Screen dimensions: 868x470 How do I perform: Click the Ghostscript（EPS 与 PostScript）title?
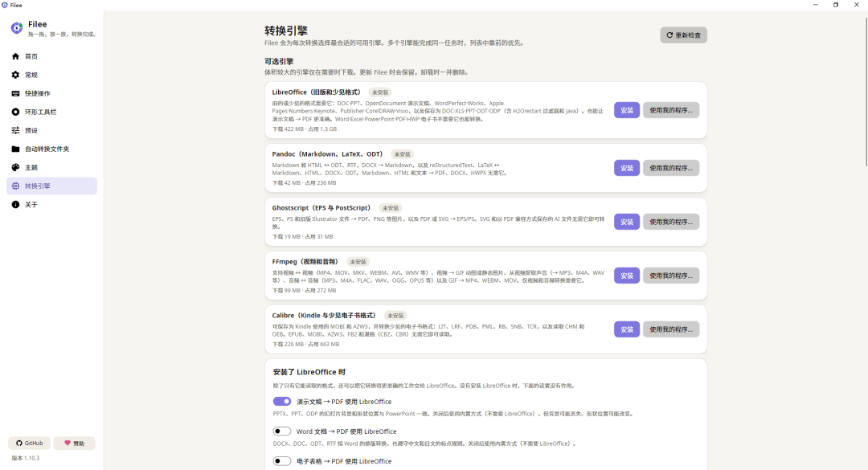(x=323, y=208)
